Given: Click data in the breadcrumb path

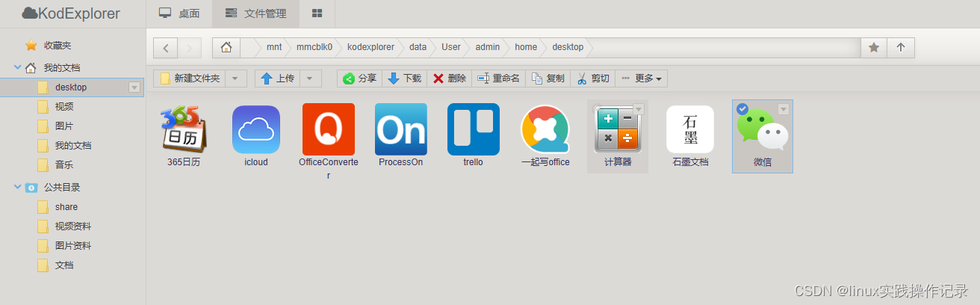Looking at the screenshot, I should (418, 47).
